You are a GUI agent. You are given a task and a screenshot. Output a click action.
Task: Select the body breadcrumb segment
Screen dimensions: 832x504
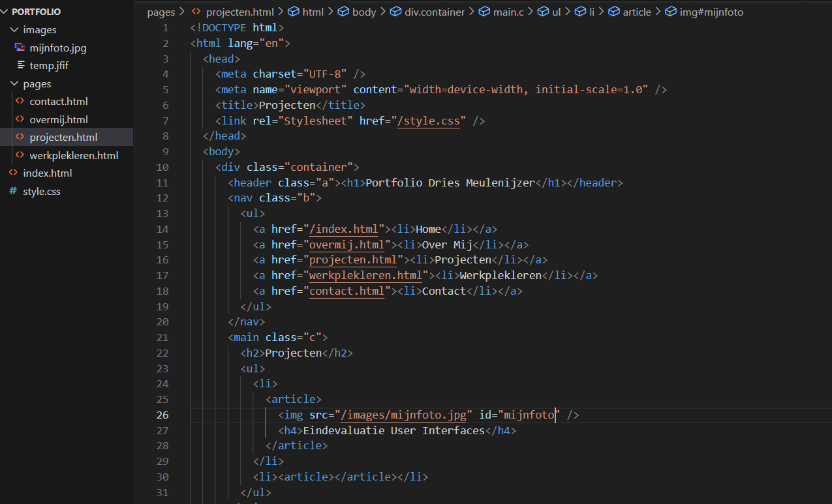tap(363, 12)
